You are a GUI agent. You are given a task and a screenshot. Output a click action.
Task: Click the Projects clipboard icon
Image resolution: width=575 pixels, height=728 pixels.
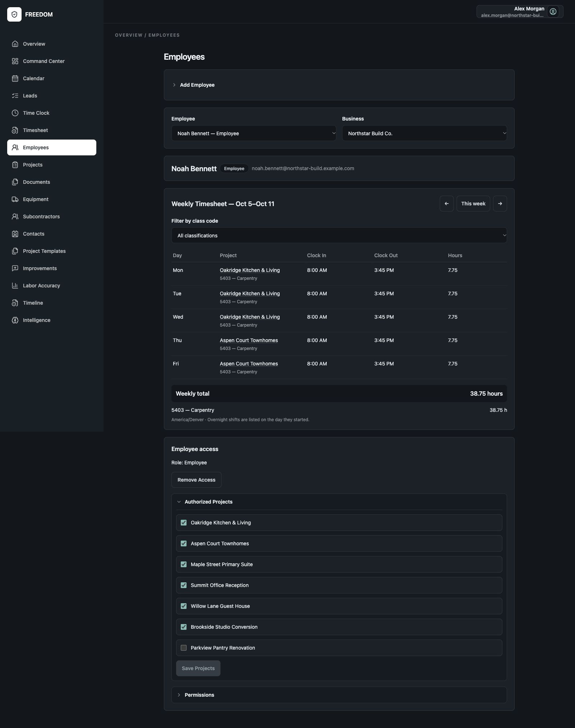(x=15, y=165)
